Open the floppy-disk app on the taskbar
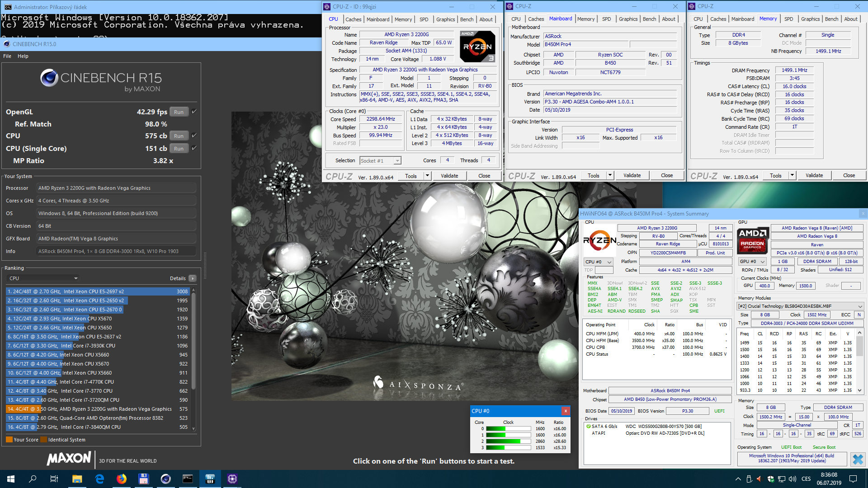Screen dimensions: 868x488 coord(144,479)
